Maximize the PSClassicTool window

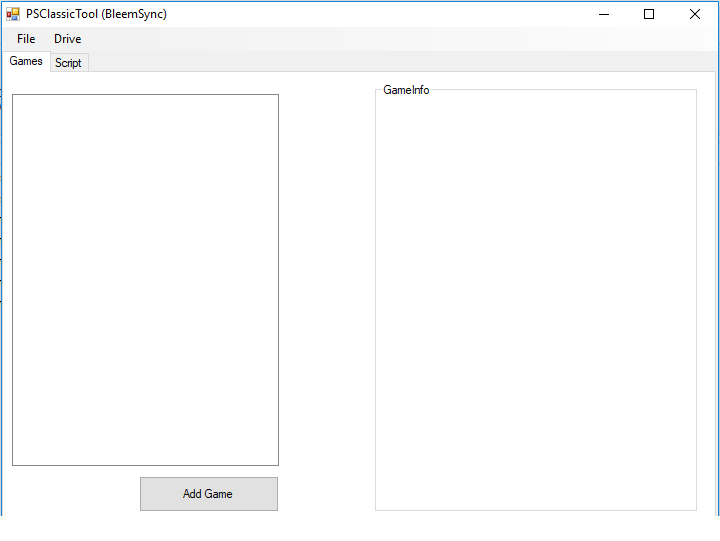(649, 14)
